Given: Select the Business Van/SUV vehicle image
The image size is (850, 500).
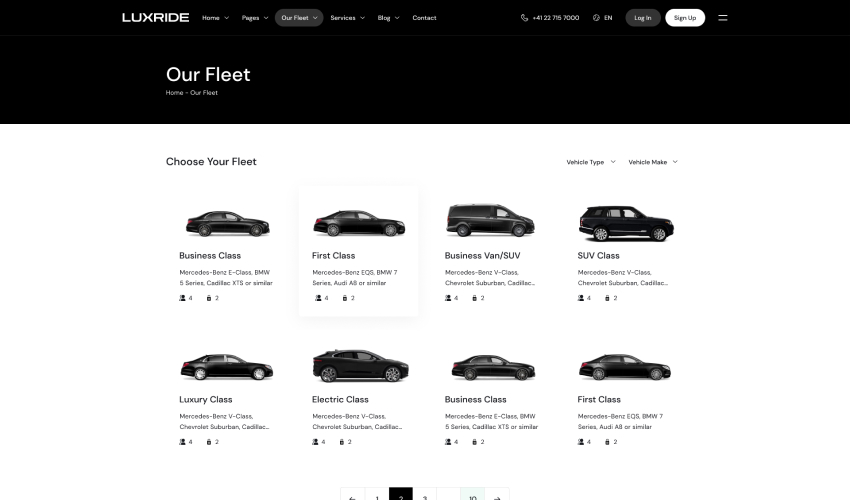Looking at the screenshot, I should click(x=490, y=221).
